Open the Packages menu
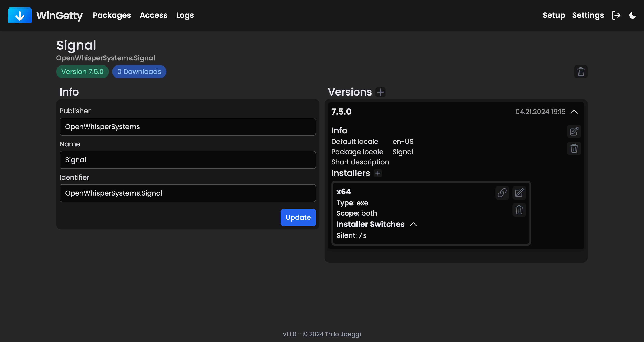 pos(112,15)
